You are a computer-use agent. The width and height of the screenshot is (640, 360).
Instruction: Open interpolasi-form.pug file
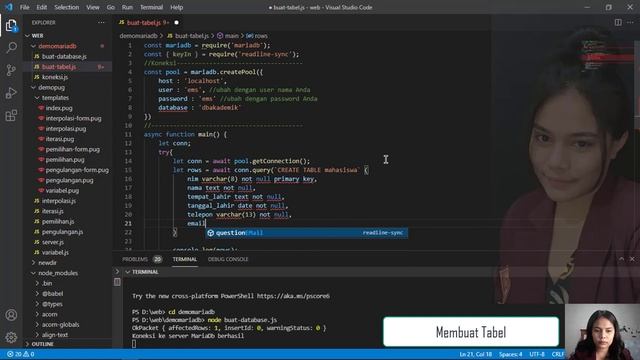pos(73,118)
